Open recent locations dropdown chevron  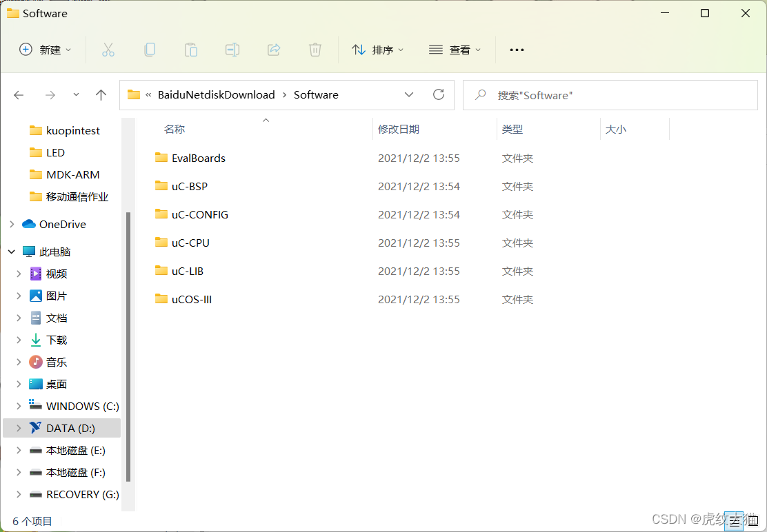click(76, 95)
